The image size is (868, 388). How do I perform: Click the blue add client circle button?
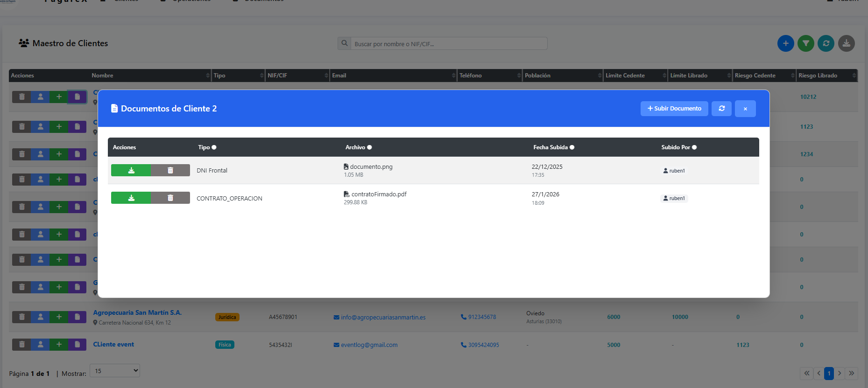coord(785,43)
